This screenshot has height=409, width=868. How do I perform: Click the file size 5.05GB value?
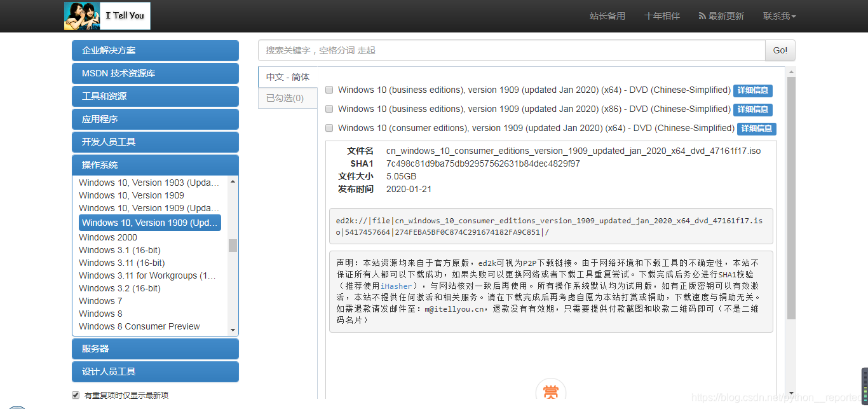[x=401, y=176]
